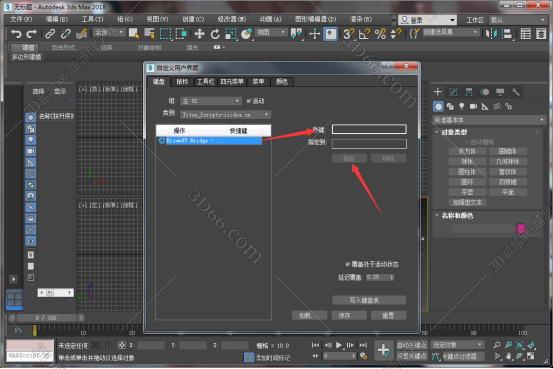
Task: Switch to the 菜单 (Menus) tab
Action: tap(258, 81)
